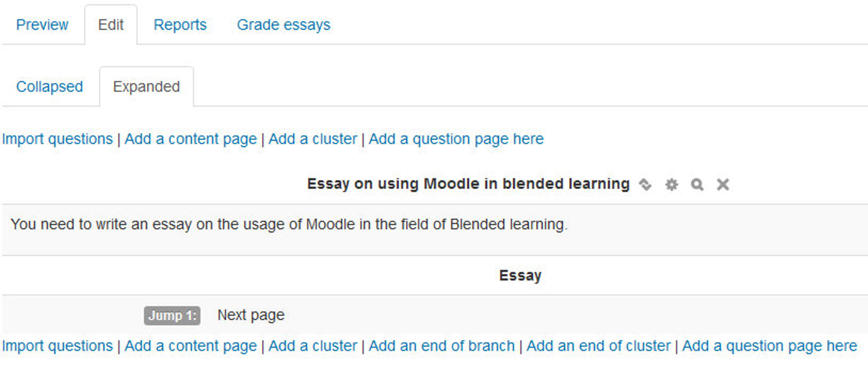This screenshot has width=868, height=368.
Task: Delete the essay page with the X icon
Action: (x=722, y=185)
